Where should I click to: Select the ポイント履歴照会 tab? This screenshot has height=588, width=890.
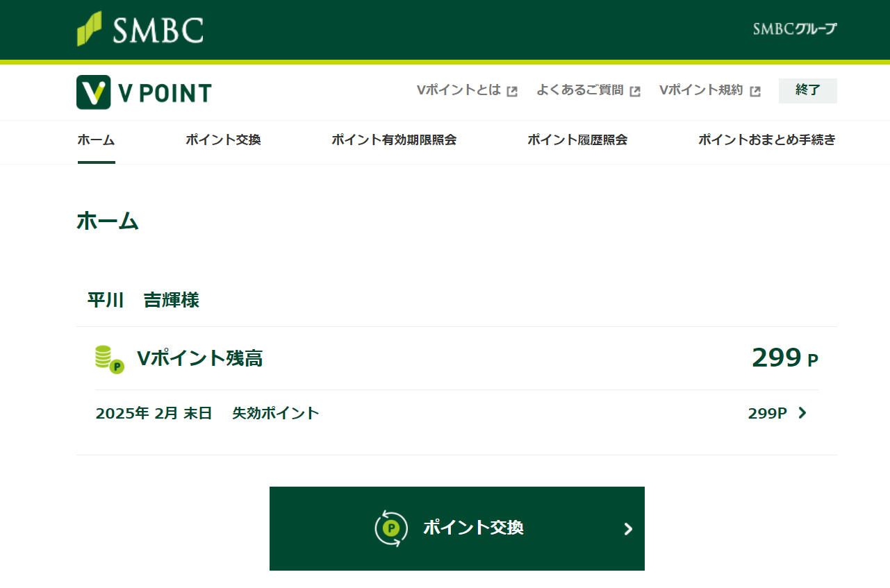click(x=577, y=140)
